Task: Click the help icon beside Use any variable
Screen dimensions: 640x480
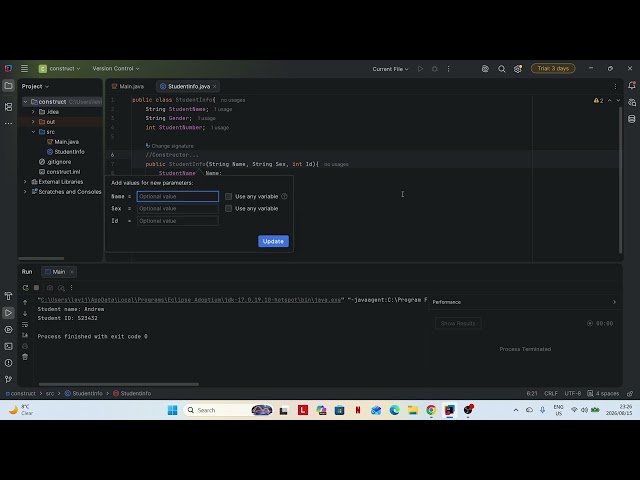Action: (284, 196)
